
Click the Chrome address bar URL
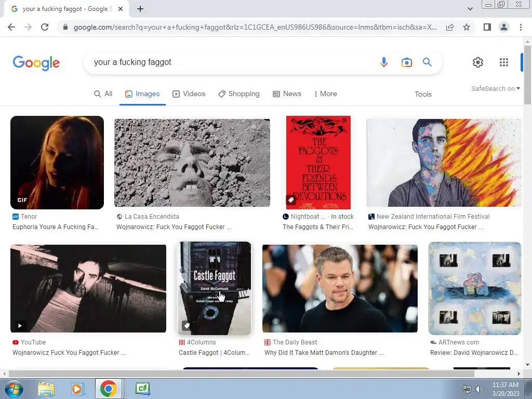(x=255, y=27)
